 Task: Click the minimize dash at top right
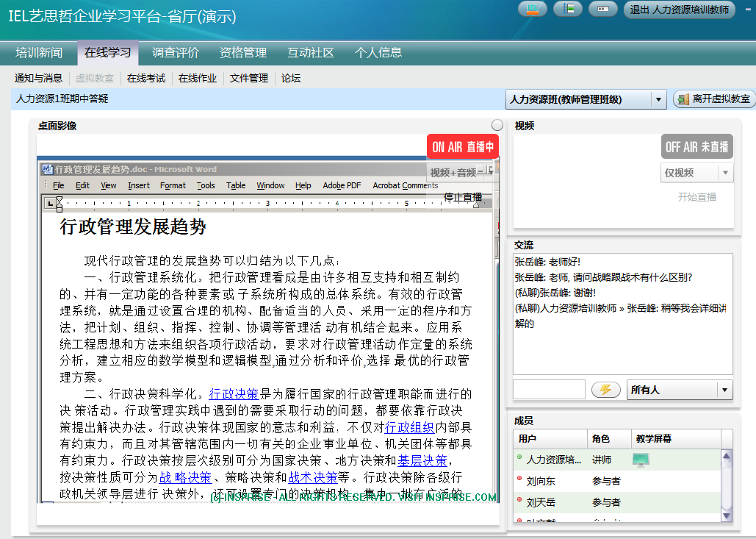point(749,9)
